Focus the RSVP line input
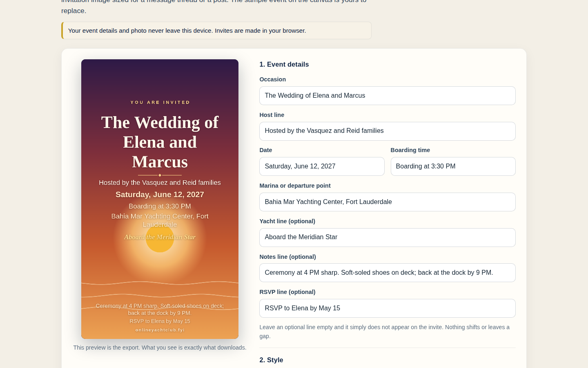Viewport: 588px width, 368px height. tap(387, 308)
